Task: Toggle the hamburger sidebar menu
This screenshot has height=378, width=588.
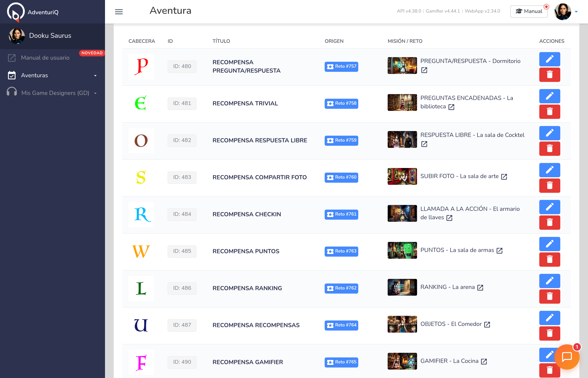Action: 119,12
